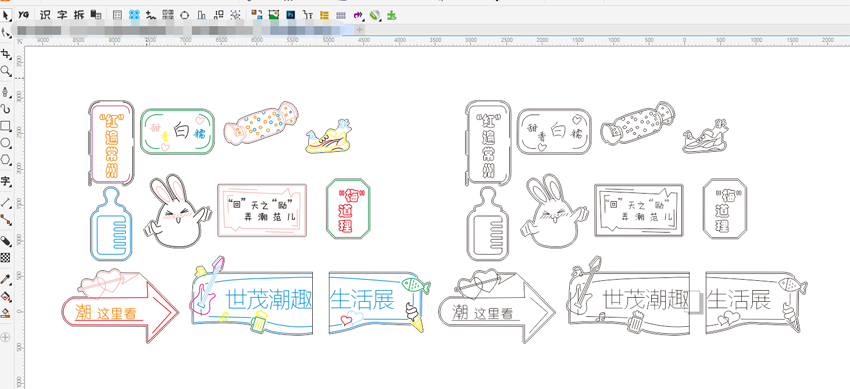Image resolution: width=850 pixels, height=389 pixels.
Task: Click the landscape picture icon
Action: pyautogui.click(x=274, y=15)
